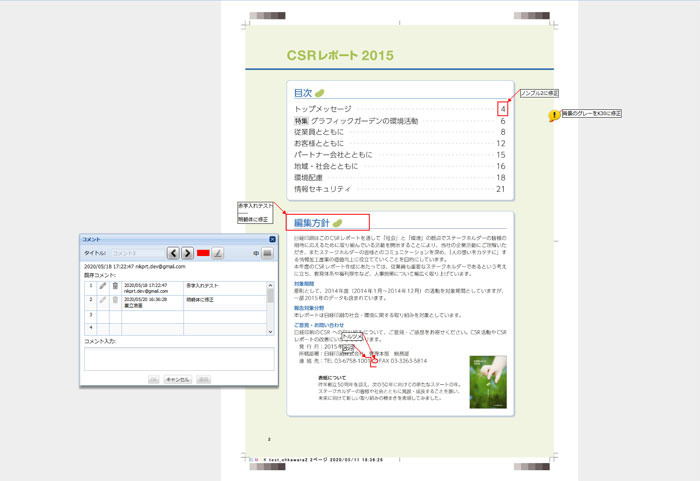Click the タイトル input field
This screenshot has width=700, height=481.
136,253
